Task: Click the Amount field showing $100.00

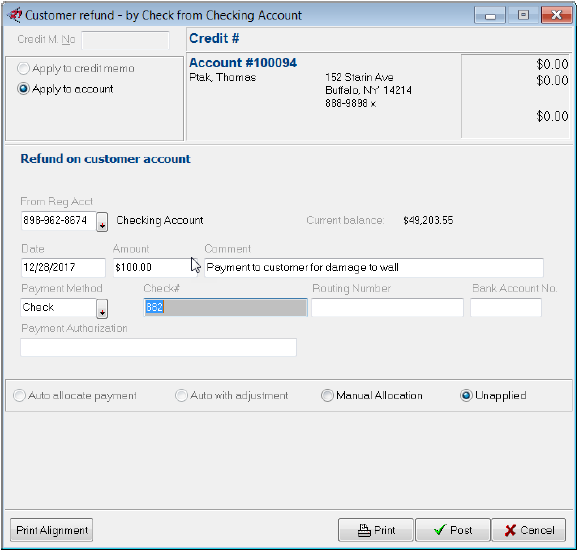Action: 155,268
